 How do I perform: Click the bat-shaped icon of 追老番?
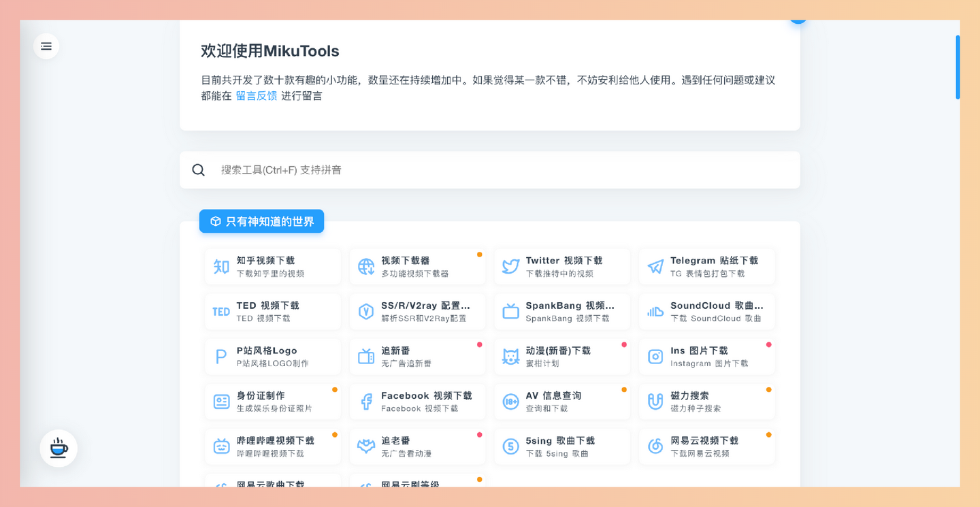point(366,446)
